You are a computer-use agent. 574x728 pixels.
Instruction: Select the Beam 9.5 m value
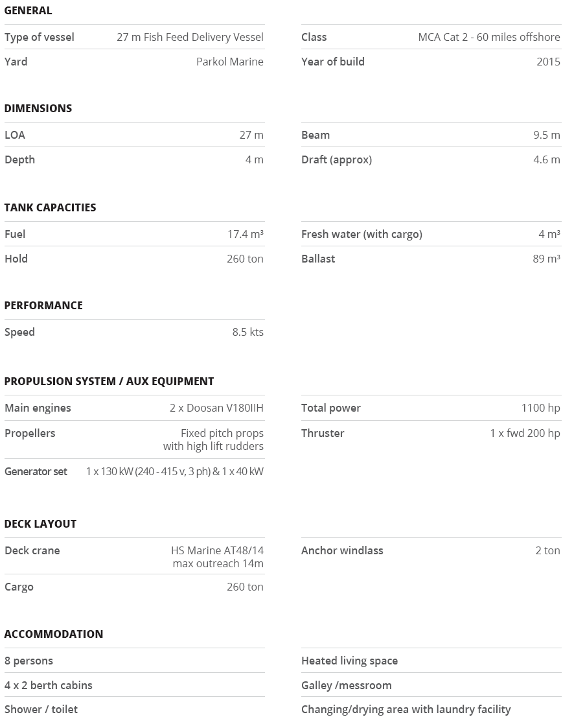pyautogui.click(x=546, y=135)
